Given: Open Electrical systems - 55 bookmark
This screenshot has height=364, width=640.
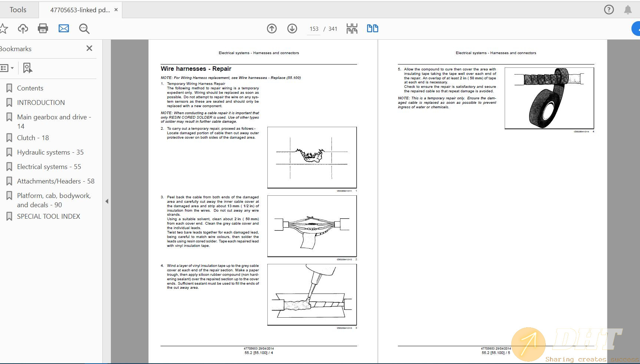Looking at the screenshot, I should [x=49, y=167].
